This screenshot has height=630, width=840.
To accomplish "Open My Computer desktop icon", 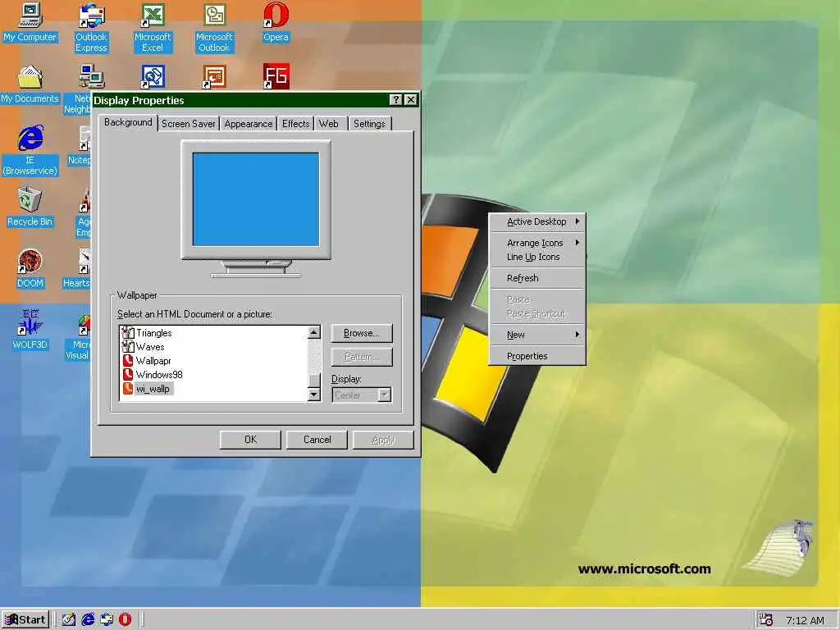I will coord(30,22).
